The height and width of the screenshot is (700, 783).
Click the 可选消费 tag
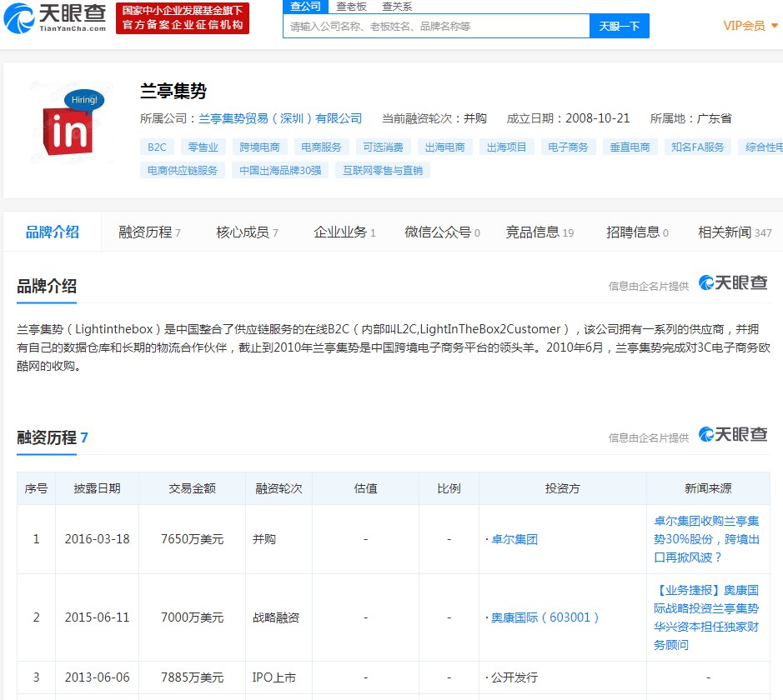pos(383,147)
